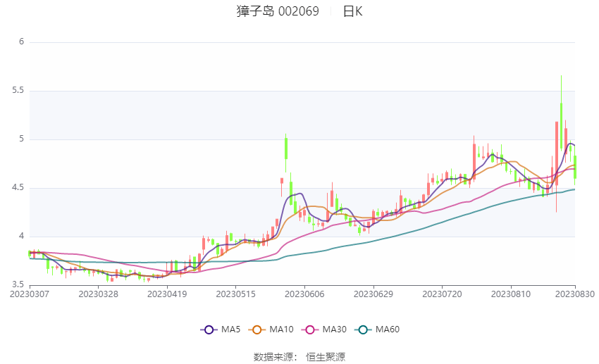Click the chart title 獐子岛 002069

point(278,11)
